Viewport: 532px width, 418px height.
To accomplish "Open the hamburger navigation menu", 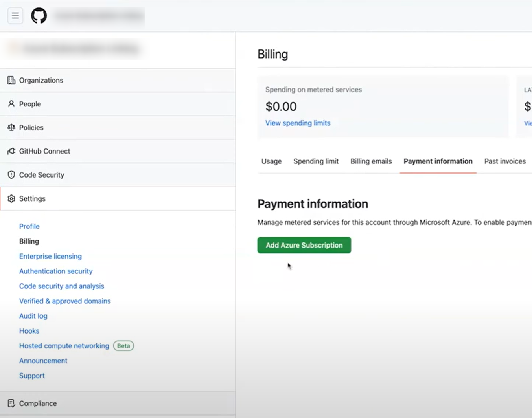I will pos(15,15).
